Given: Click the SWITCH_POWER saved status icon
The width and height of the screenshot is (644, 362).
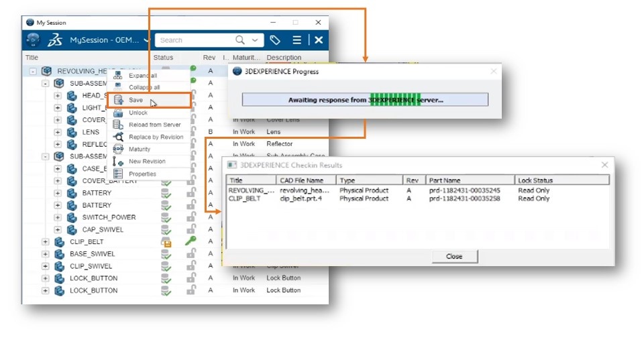Looking at the screenshot, I should 166,217.
